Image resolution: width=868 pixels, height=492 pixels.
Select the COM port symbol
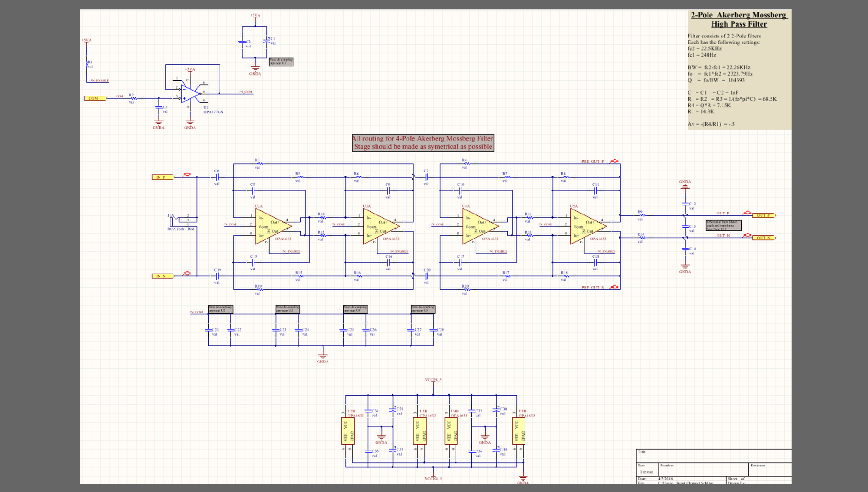95,98
